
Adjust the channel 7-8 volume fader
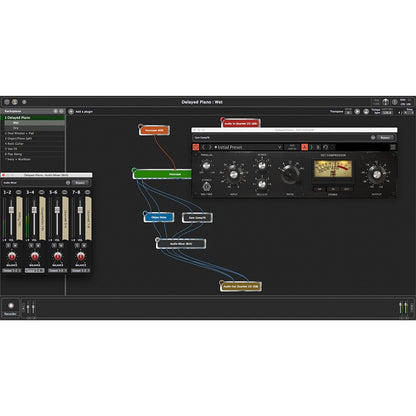point(80,210)
